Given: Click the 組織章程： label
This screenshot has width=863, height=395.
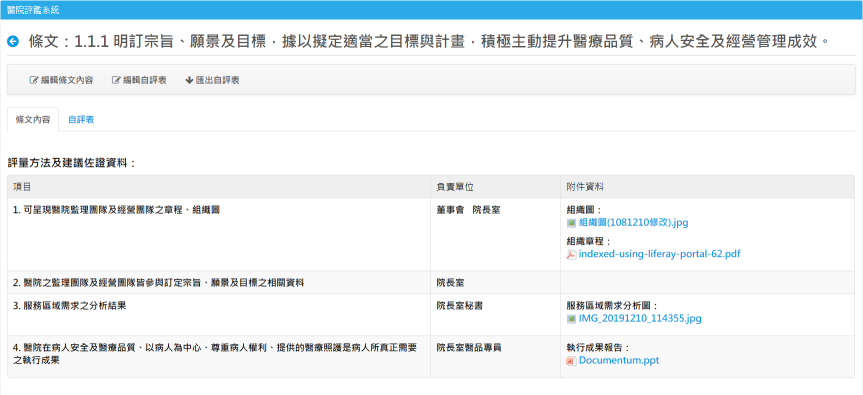Looking at the screenshot, I should pos(589,242).
